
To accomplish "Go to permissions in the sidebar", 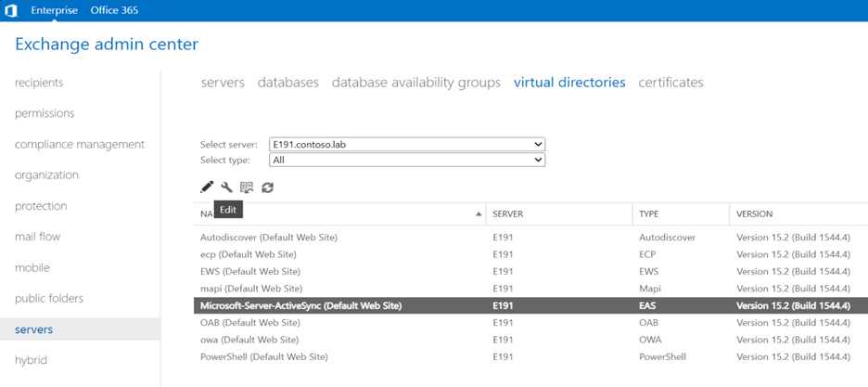I will click(45, 113).
